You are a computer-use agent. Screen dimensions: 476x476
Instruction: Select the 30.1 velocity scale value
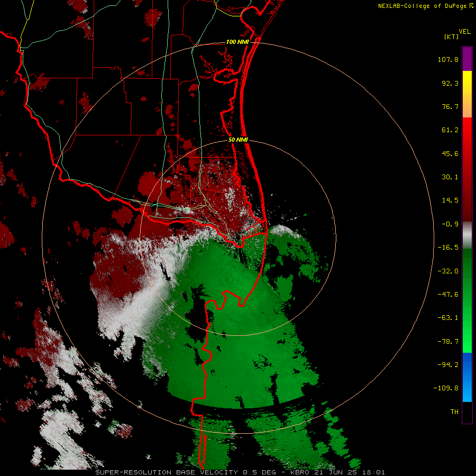(450, 177)
